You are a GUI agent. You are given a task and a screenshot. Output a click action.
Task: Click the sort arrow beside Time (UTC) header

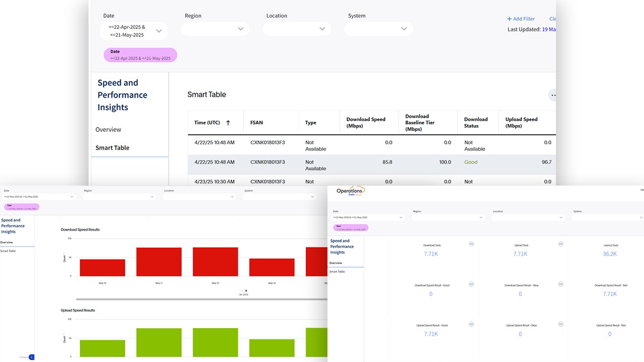tap(228, 123)
